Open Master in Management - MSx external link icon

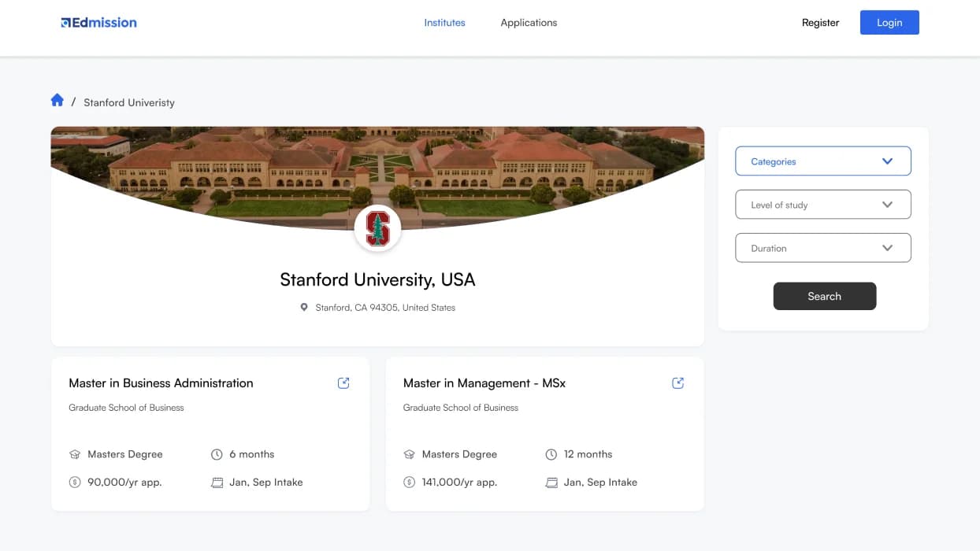point(677,383)
